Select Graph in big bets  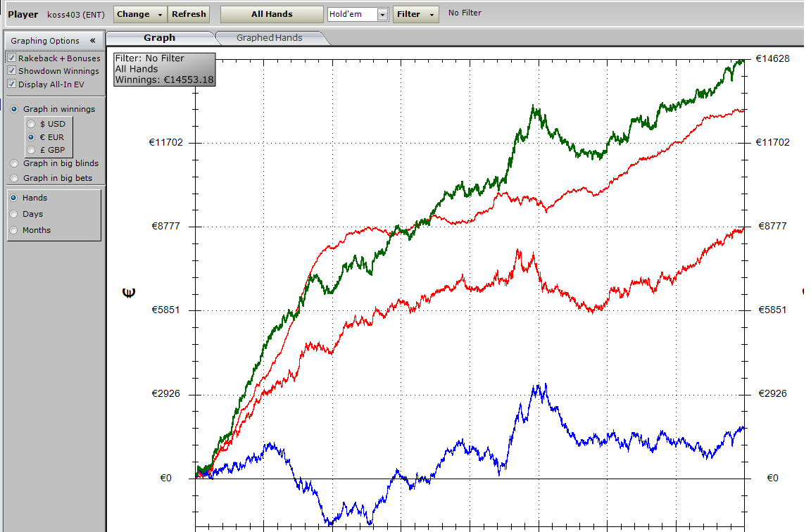[14, 178]
